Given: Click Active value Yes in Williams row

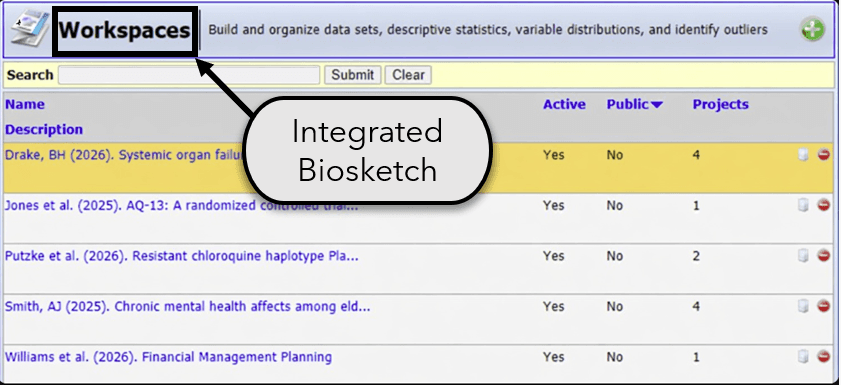Looking at the screenshot, I should 554,357.
